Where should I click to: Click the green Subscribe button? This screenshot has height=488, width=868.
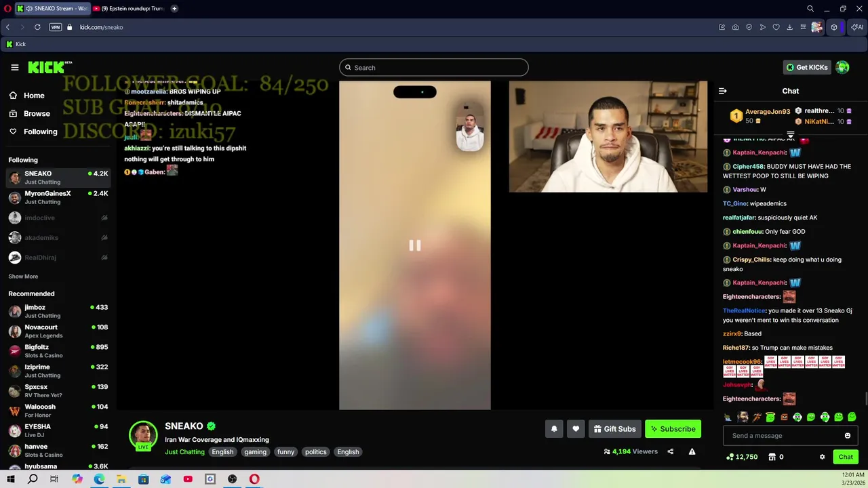[x=673, y=428]
